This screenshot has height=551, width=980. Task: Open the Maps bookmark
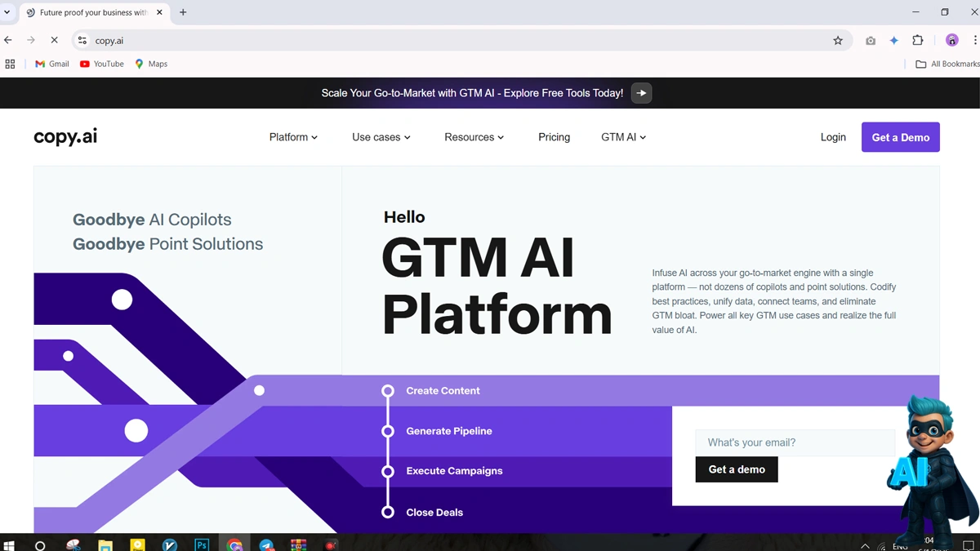point(151,64)
